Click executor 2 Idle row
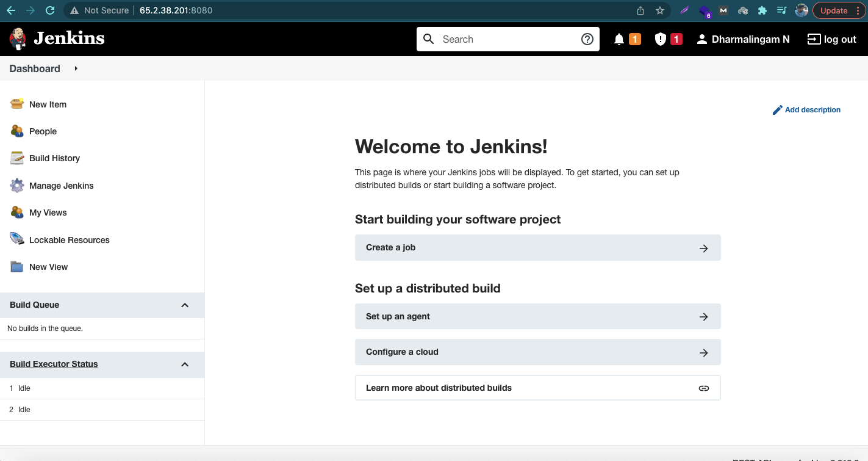 tap(102, 410)
